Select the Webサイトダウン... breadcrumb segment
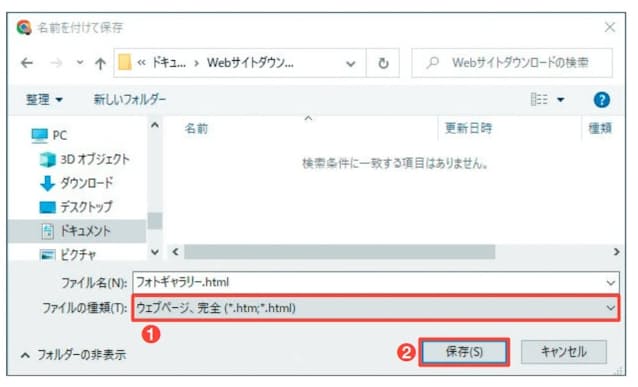The height and width of the screenshot is (387, 638). point(250,63)
